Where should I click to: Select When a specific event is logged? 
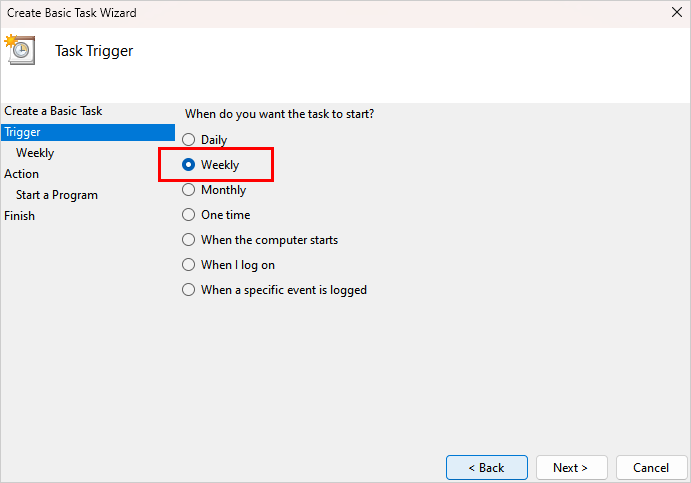188,290
